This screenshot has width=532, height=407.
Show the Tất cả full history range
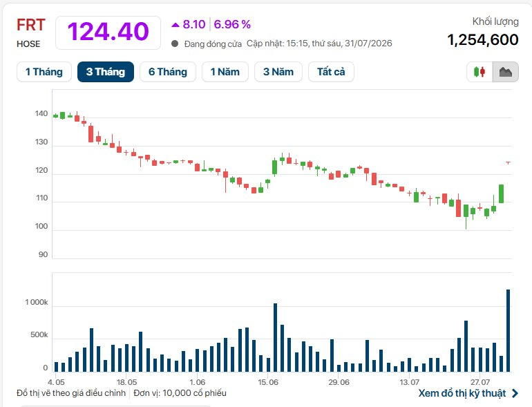pos(331,72)
